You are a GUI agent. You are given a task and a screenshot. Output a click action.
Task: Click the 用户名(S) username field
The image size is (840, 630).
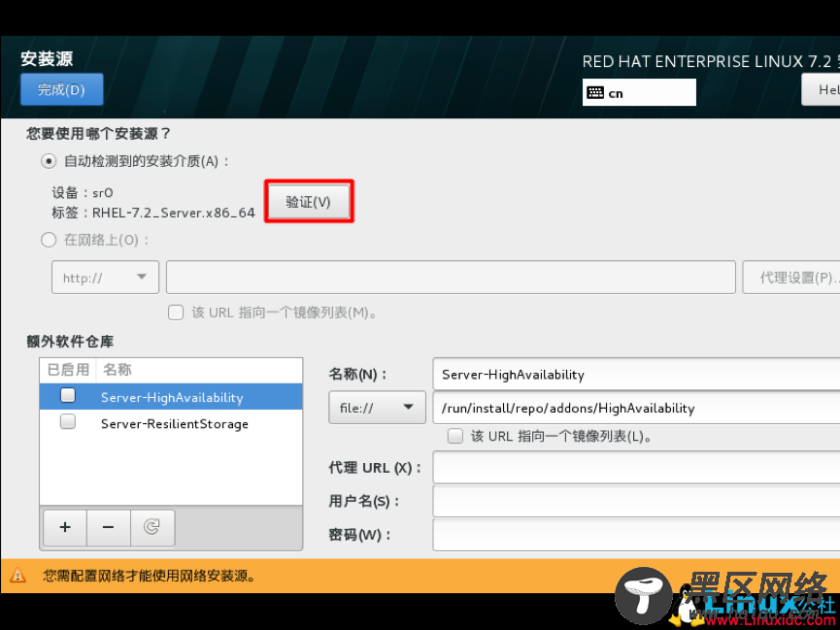tap(636, 501)
